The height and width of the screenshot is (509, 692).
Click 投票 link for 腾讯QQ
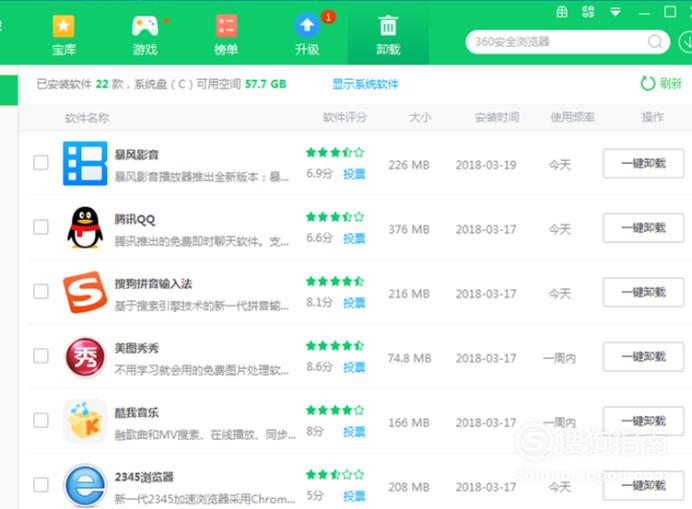tap(354, 238)
